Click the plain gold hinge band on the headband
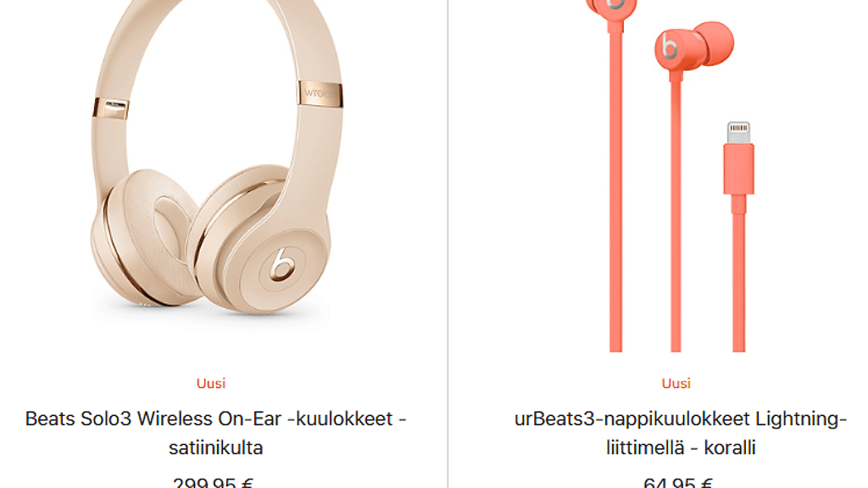 (x=111, y=108)
